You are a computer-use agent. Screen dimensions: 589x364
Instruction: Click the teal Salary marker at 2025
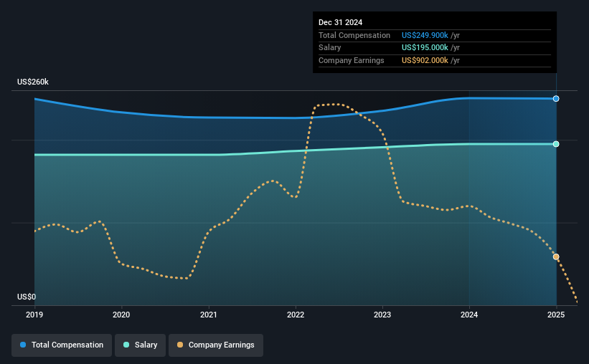[x=556, y=144]
